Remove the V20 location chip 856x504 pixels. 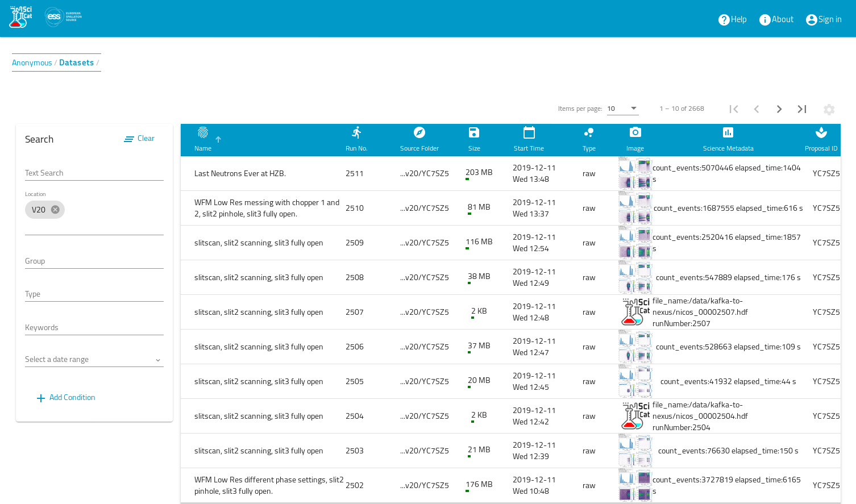55,210
